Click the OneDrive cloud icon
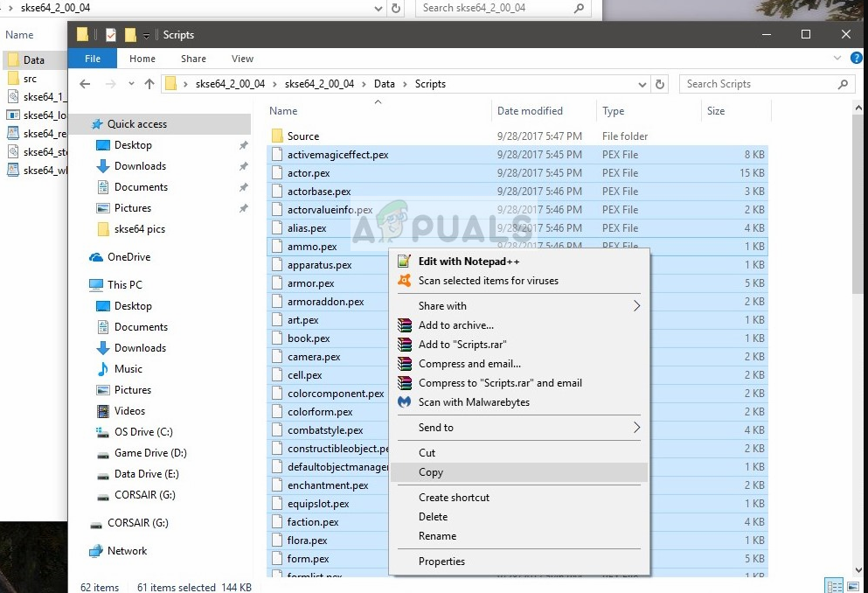 coord(96,257)
